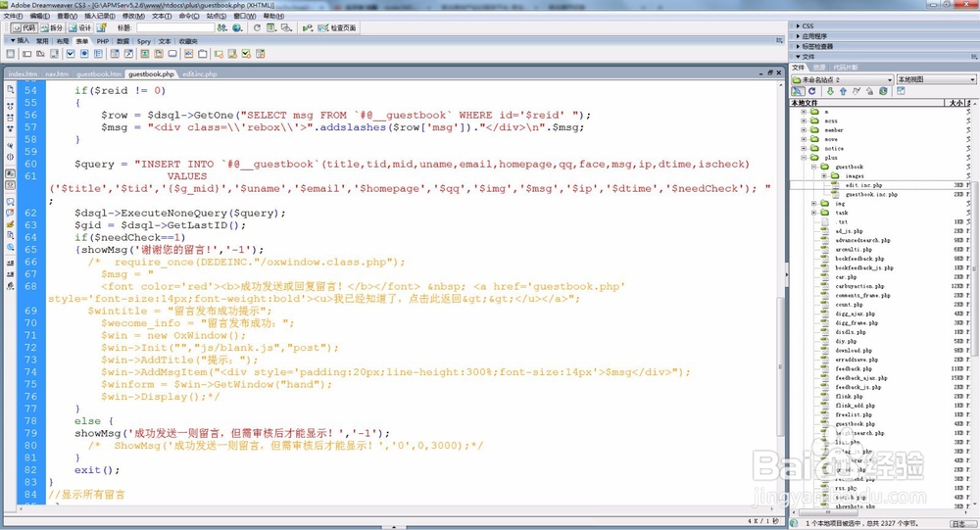Open the View Options menu icon
Viewport: 980px width, 530px height.
(x=271, y=28)
